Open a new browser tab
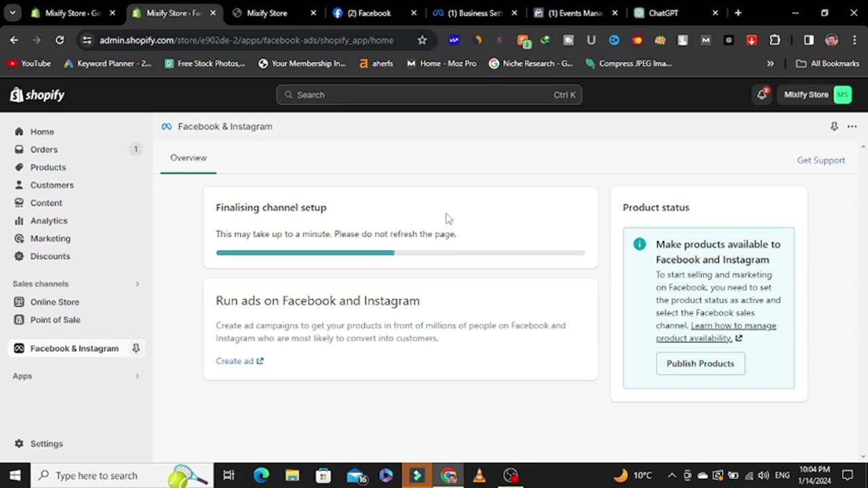 click(738, 13)
